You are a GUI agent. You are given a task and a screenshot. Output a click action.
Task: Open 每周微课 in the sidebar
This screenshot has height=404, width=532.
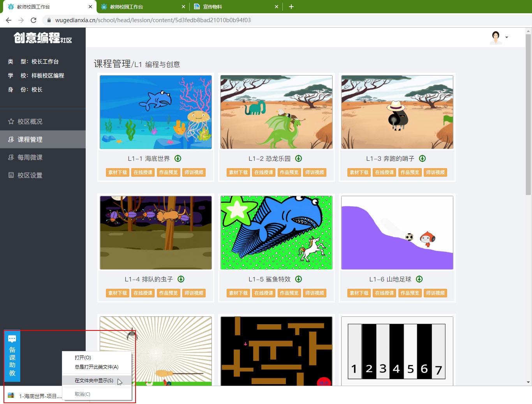43,157
